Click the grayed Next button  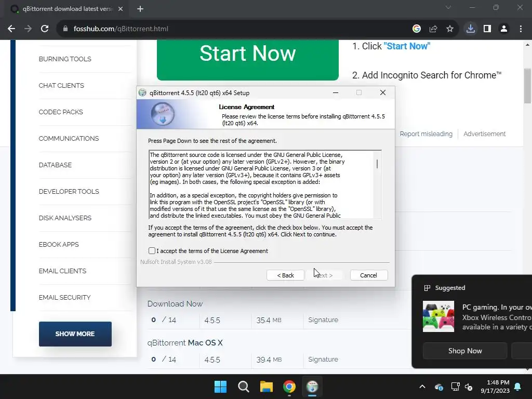[325, 275]
